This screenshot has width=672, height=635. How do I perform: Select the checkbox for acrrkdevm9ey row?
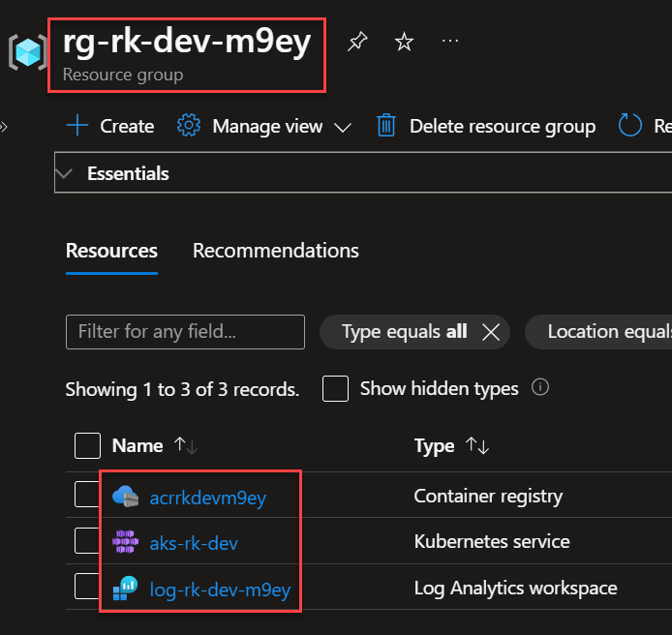point(87,496)
